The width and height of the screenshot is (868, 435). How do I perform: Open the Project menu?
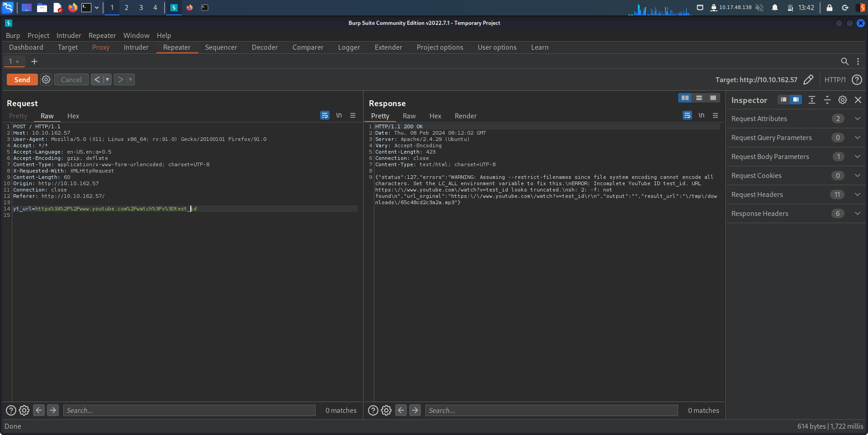[x=38, y=36]
